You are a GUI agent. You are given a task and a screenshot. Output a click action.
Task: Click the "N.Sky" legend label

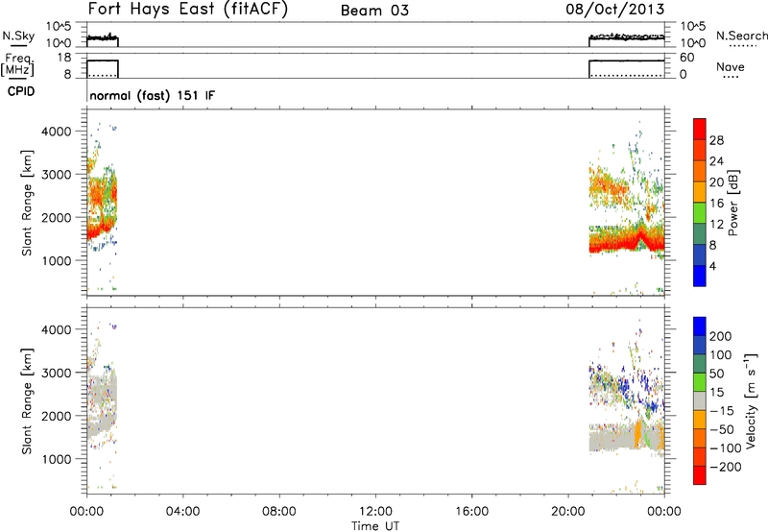(18, 36)
